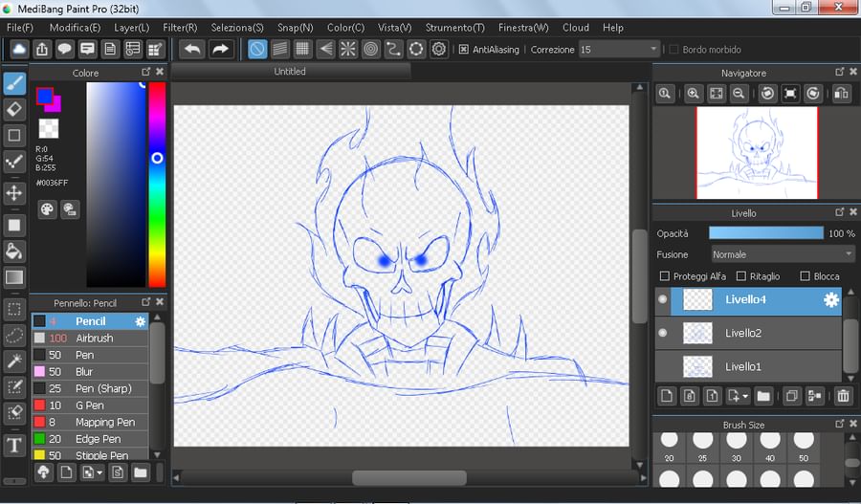The height and width of the screenshot is (504, 861).
Task: Choose the Move tool
Action: tap(14, 193)
